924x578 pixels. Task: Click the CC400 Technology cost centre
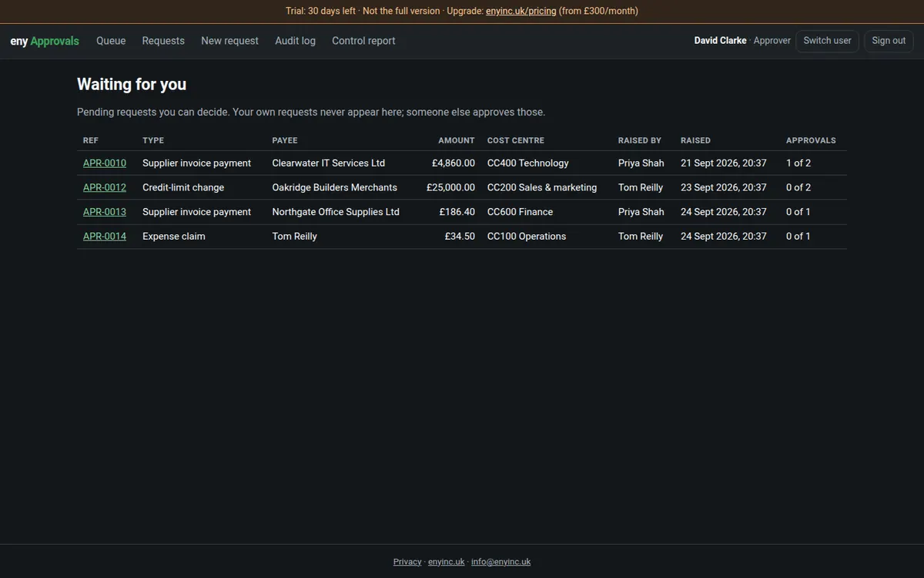coord(528,163)
